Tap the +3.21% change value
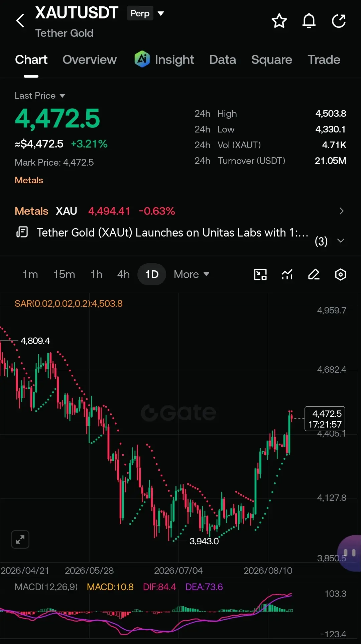The image size is (361, 644). 89,144
